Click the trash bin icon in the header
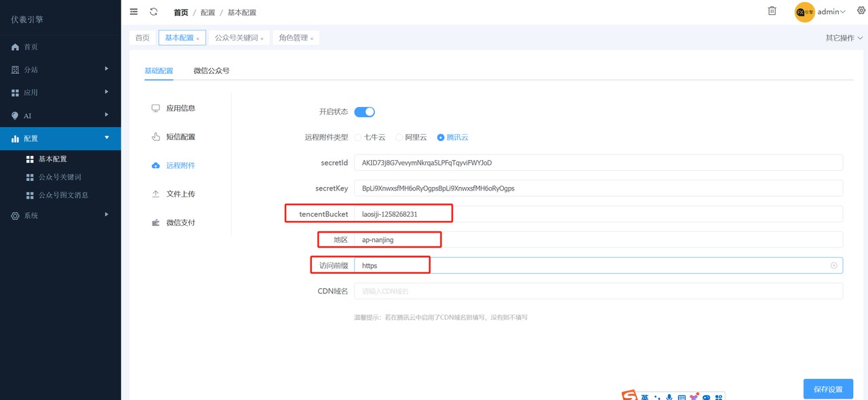 coord(772,11)
